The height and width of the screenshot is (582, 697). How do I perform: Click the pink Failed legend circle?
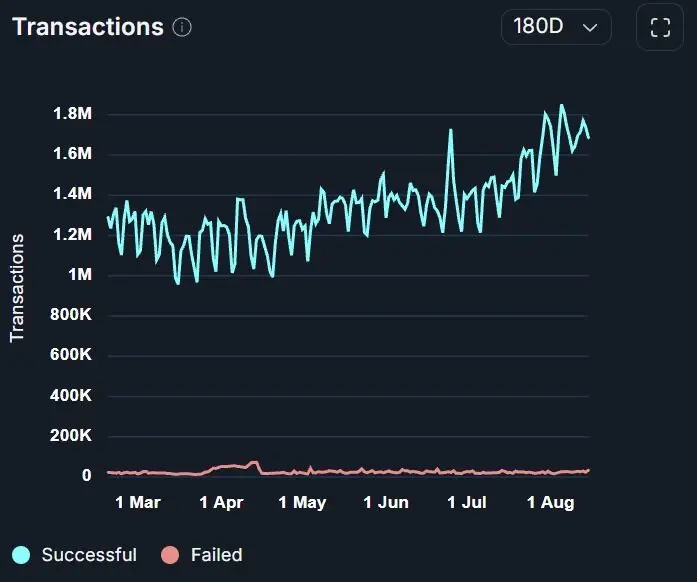coord(170,555)
